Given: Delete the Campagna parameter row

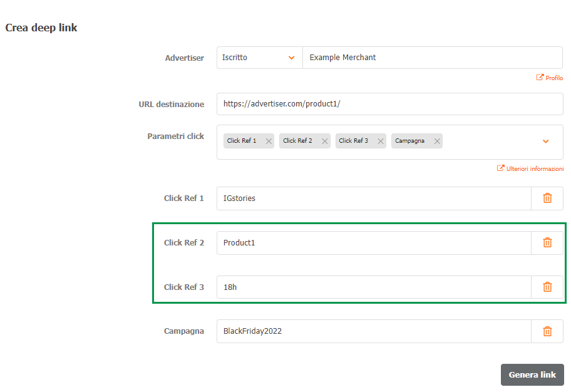Looking at the screenshot, I should [x=547, y=331].
